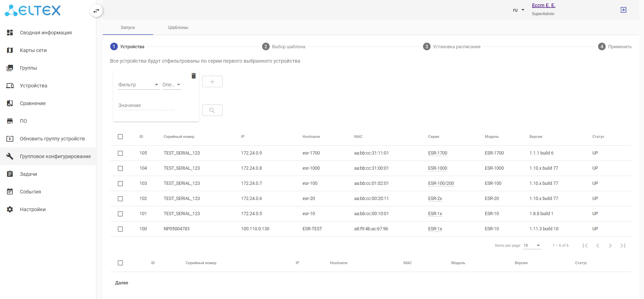This screenshot has width=644, height=299.
Task: Delete the filter with the trash icon
Action: coord(193,76)
